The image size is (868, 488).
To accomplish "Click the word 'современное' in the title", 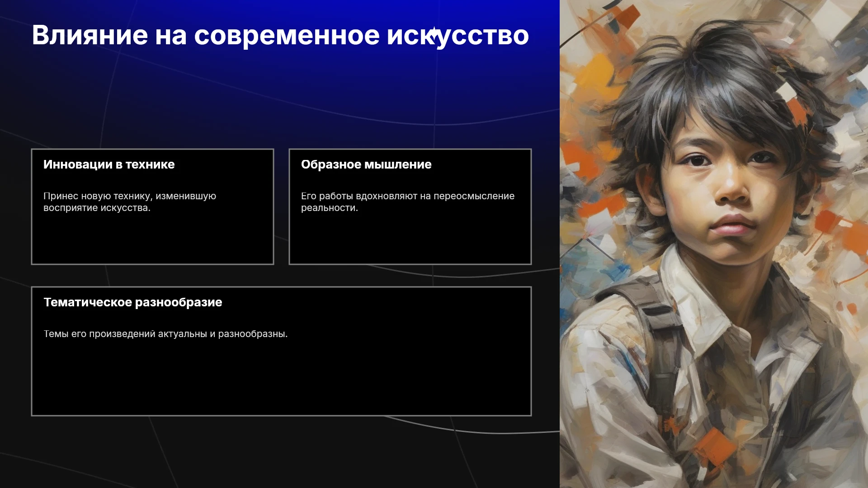I will [x=287, y=36].
